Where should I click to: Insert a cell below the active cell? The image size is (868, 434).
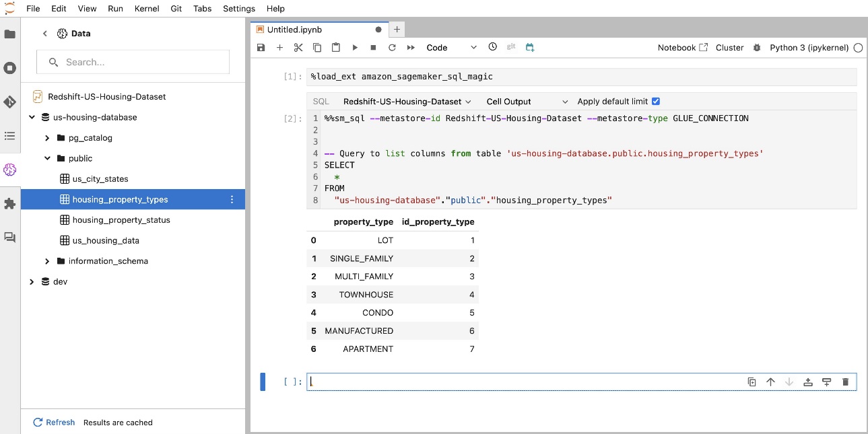827,382
